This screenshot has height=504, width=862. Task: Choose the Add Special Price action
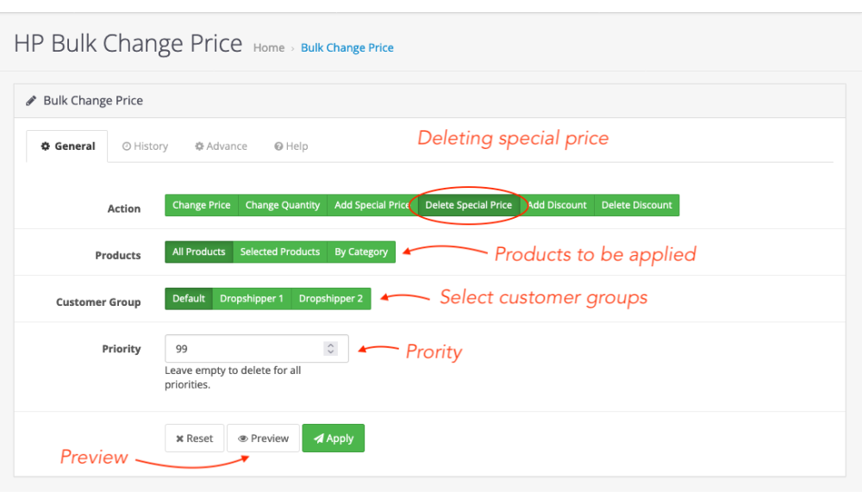(371, 205)
